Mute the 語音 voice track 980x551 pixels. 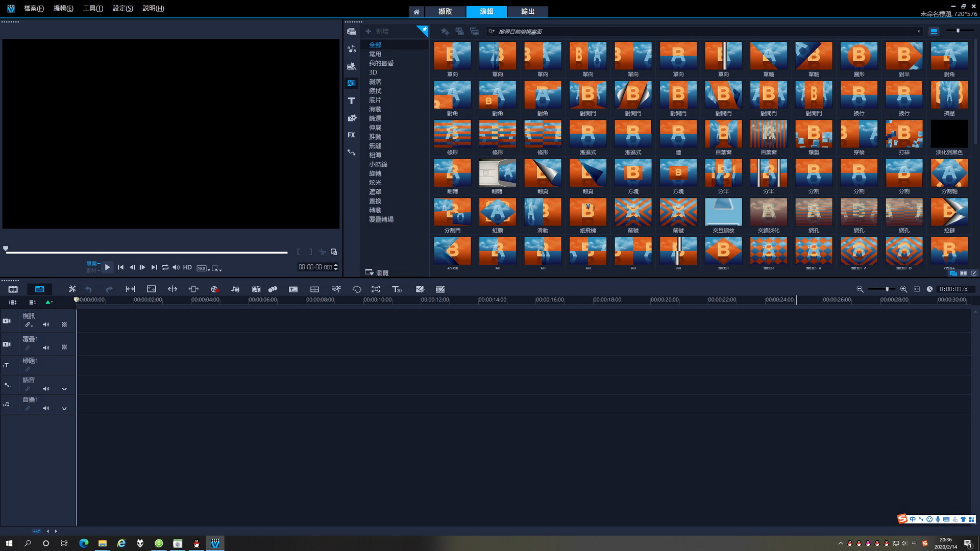click(46, 389)
